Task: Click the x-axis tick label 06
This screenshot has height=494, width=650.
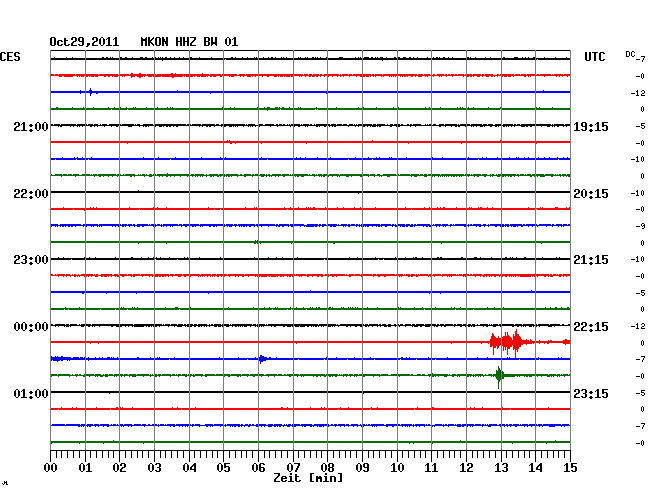Action: pyautogui.click(x=258, y=468)
